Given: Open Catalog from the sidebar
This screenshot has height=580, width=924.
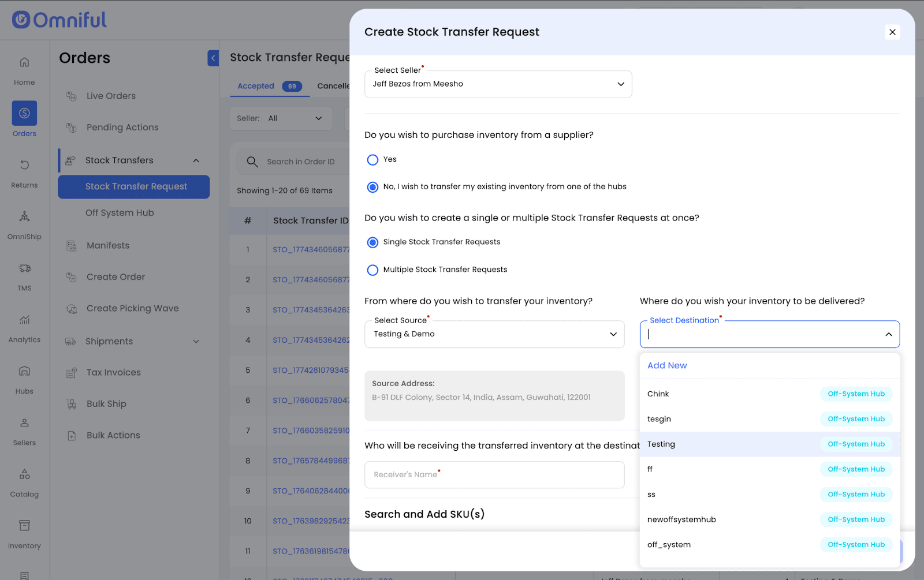Looking at the screenshot, I should point(24,474).
